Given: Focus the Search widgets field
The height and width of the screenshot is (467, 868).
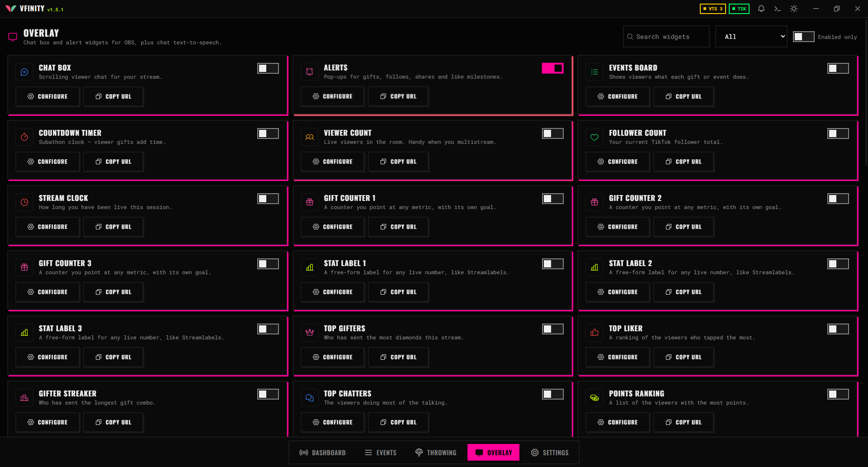Looking at the screenshot, I should coord(666,37).
